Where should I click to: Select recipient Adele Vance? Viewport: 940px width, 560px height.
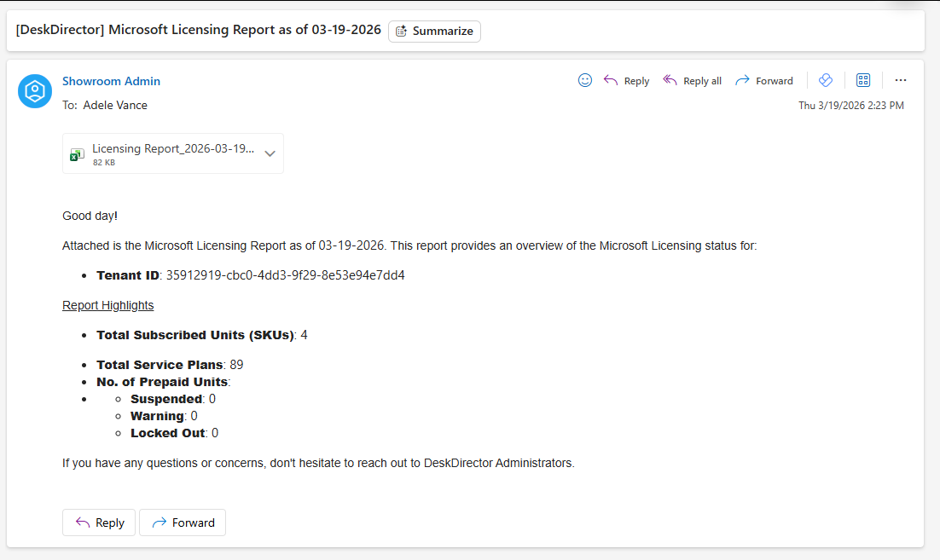pyautogui.click(x=115, y=106)
